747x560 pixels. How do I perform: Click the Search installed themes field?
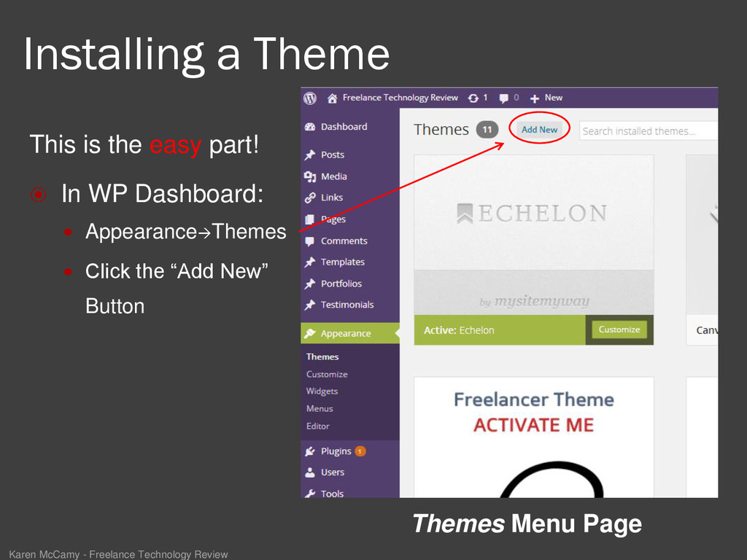(648, 131)
